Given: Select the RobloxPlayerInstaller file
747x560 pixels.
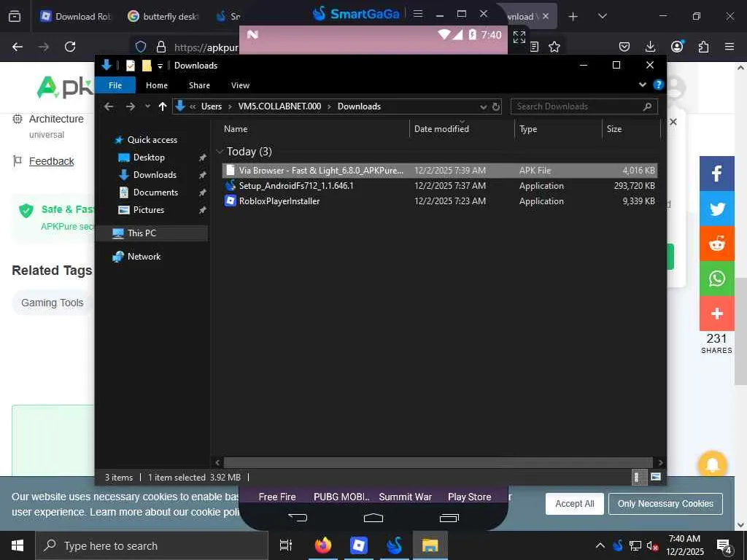Looking at the screenshot, I should pyautogui.click(x=439, y=201).
